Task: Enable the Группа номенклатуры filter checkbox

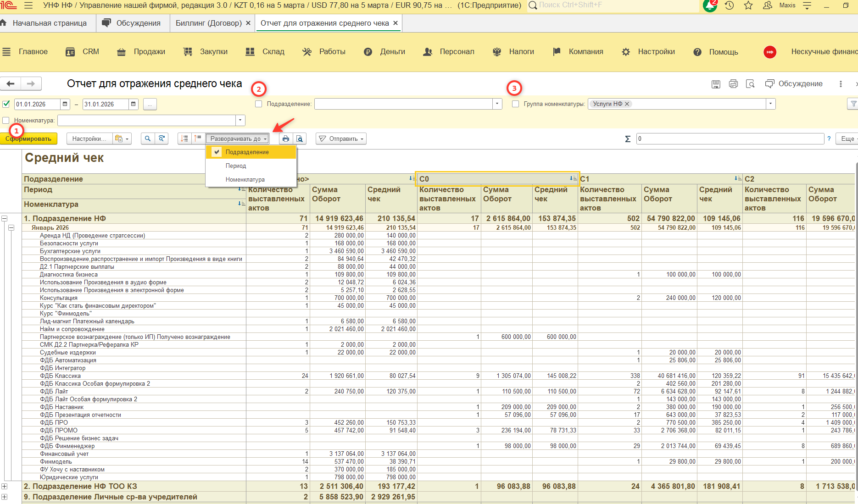Action: coord(516,104)
